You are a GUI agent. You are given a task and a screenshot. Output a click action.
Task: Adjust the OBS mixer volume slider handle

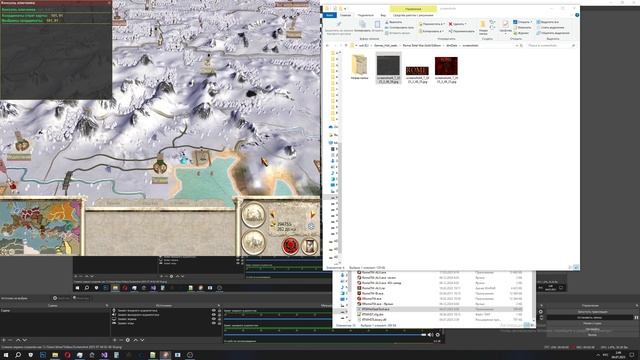pyautogui.click(x=423, y=335)
